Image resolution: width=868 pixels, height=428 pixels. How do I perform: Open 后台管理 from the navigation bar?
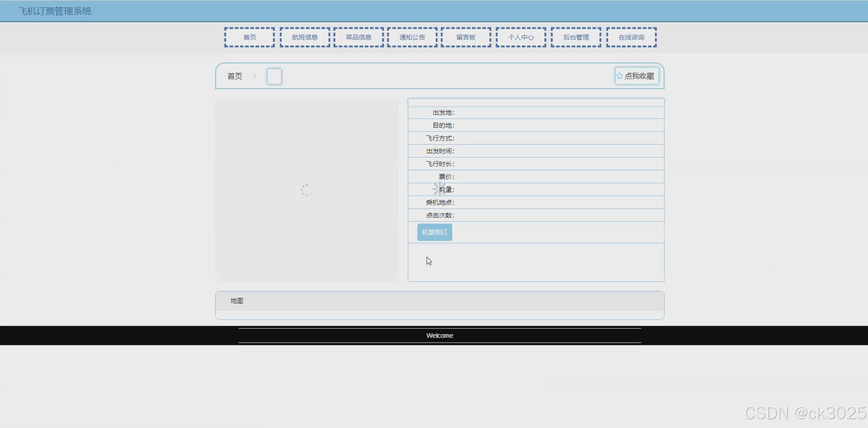pos(576,37)
